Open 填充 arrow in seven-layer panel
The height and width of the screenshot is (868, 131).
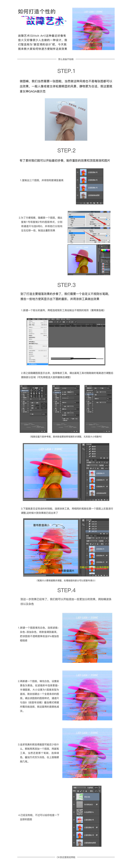pyautogui.click(x=100, y=791)
